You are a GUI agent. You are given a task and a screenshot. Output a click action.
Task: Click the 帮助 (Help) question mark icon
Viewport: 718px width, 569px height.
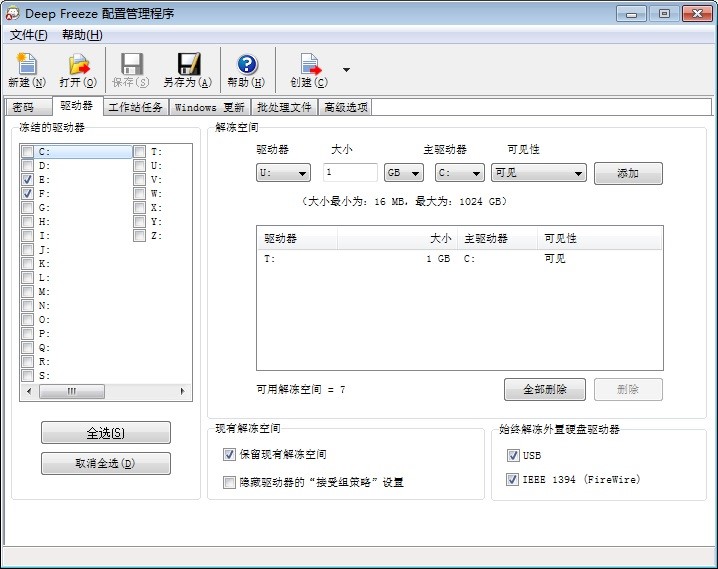click(x=246, y=65)
